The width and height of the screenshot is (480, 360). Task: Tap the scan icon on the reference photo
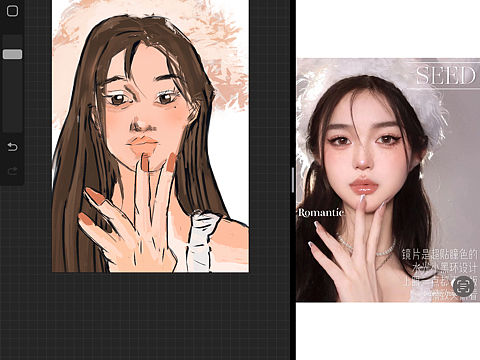(463, 286)
